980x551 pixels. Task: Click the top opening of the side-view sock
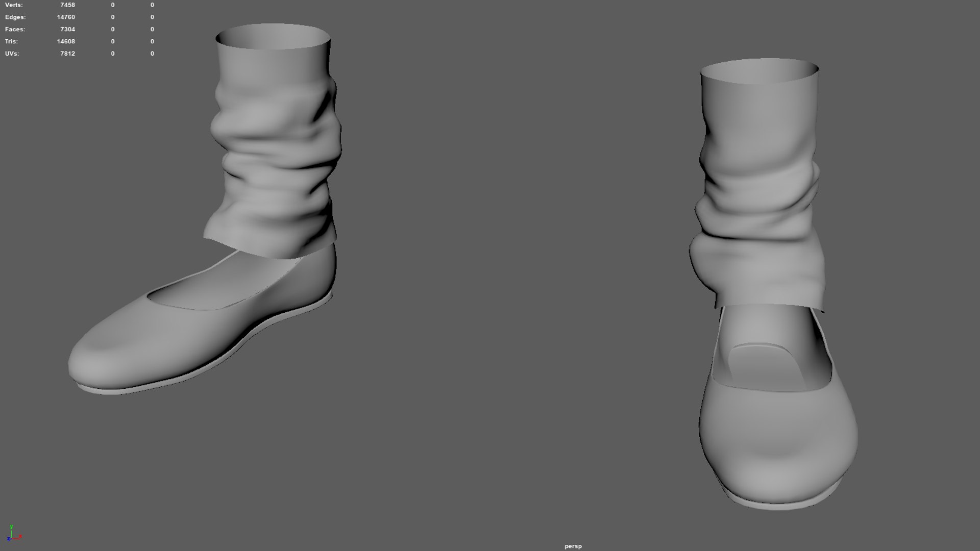273,37
